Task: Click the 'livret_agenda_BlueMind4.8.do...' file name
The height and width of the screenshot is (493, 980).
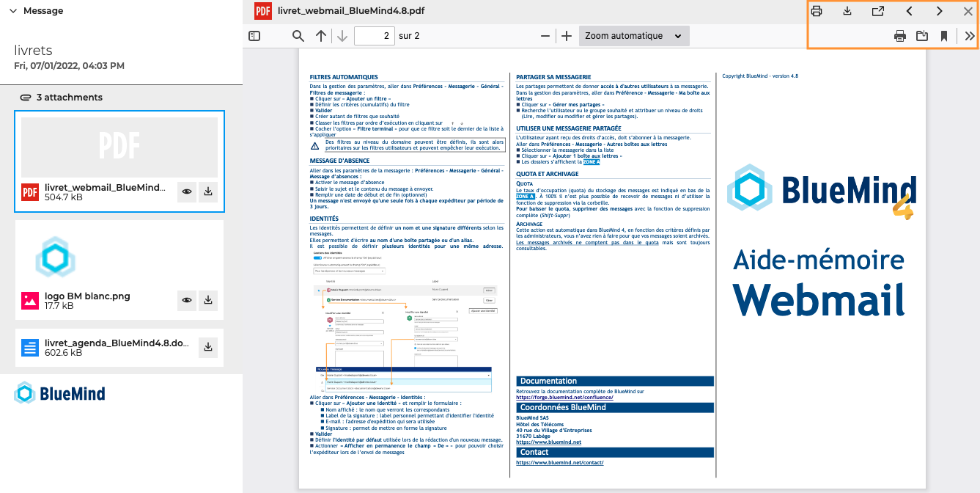Action: [117, 343]
